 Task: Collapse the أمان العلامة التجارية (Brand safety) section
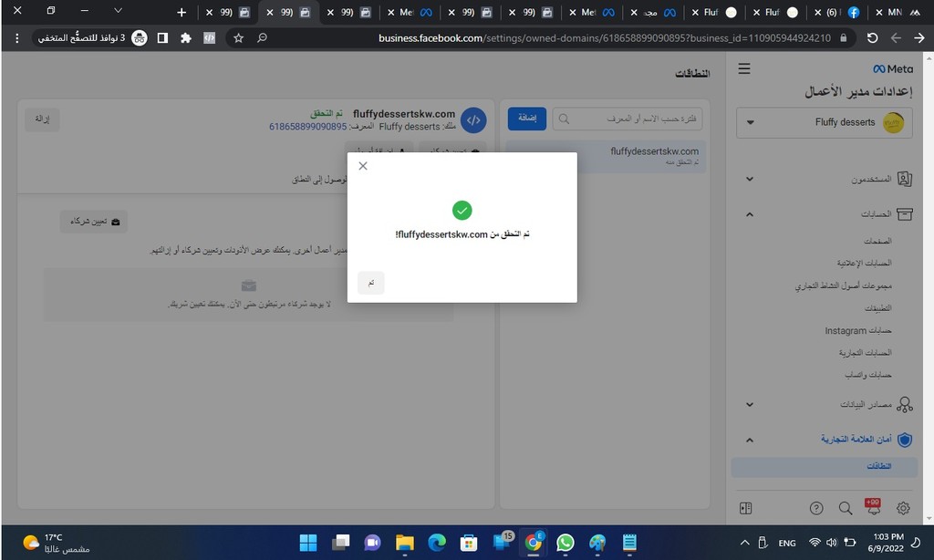tap(750, 441)
